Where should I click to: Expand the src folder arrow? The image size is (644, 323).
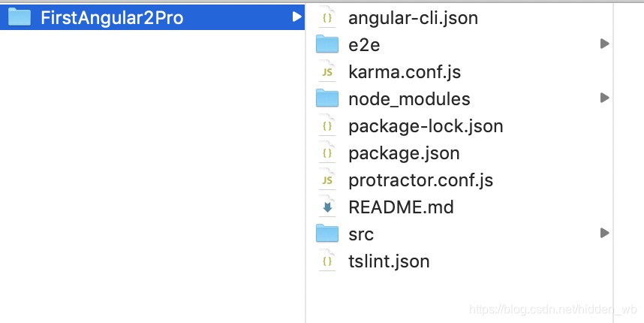604,233
